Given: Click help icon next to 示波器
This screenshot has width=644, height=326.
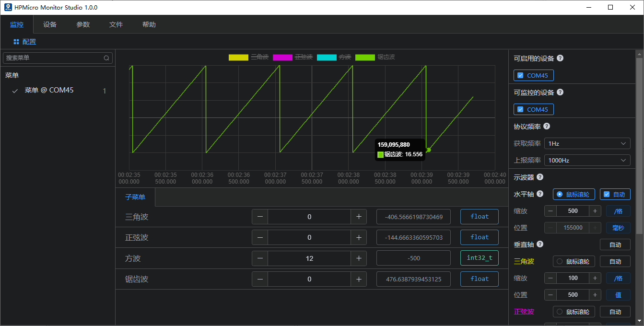Looking at the screenshot, I should point(540,177).
